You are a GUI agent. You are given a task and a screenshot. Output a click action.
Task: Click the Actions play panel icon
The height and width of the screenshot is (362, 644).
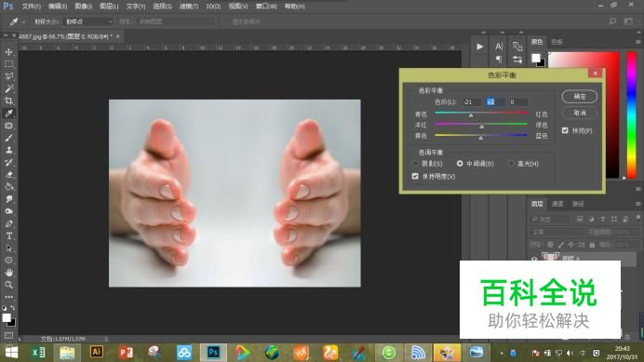click(479, 47)
